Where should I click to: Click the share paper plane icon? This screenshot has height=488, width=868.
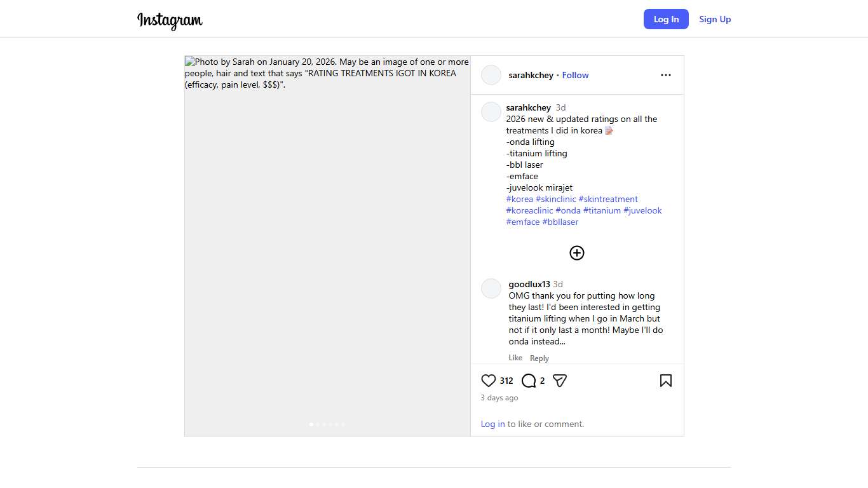point(560,381)
